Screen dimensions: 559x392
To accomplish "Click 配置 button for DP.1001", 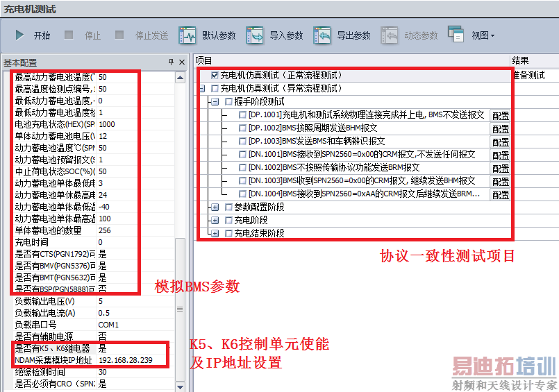I will point(500,115).
